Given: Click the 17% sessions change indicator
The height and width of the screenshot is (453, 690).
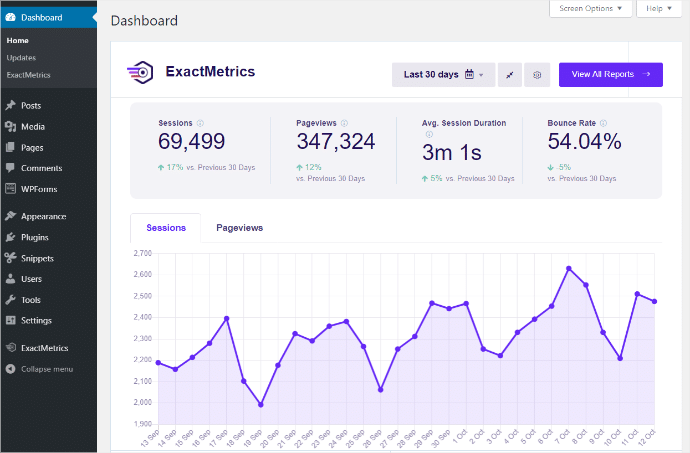Looking at the screenshot, I should pyautogui.click(x=170, y=167).
